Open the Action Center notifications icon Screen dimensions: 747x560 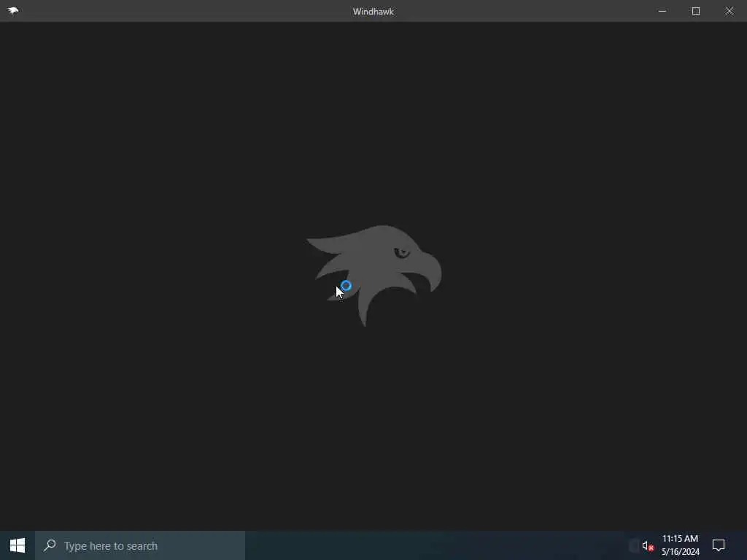point(719,545)
